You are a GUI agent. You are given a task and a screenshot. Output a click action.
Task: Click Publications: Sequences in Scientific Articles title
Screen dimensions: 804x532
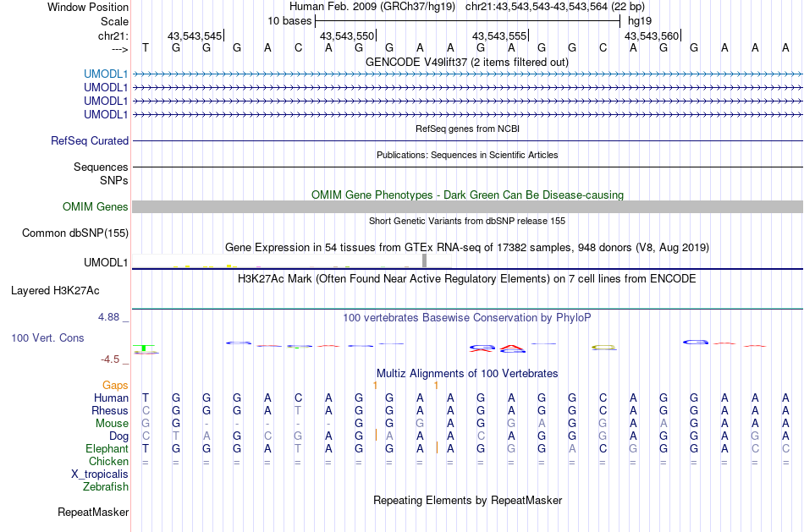(467, 155)
